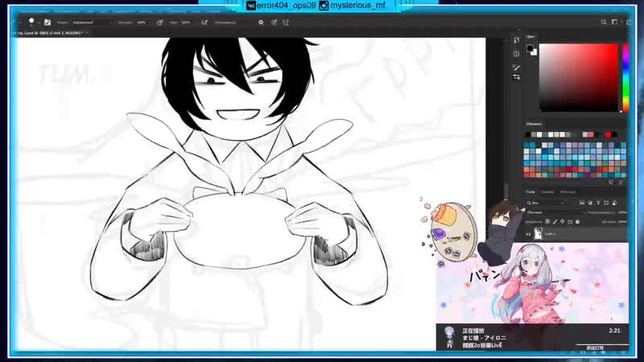Open smoothing options gear icon
Image resolution: width=644 pixels, height=362 pixels.
(x=261, y=23)
